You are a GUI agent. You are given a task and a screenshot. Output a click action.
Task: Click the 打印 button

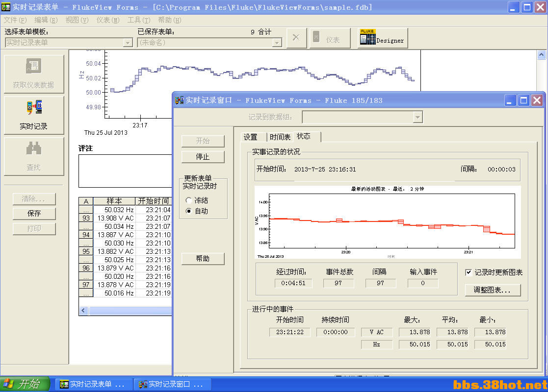pyautogui.click(x=34, y=229)
